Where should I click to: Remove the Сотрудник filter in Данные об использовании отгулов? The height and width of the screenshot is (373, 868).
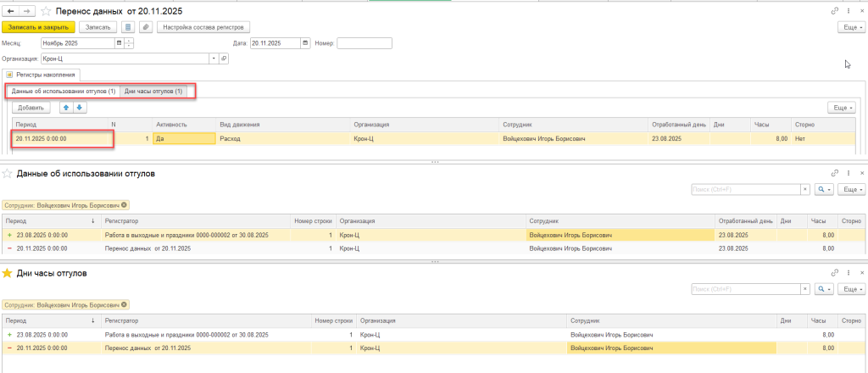125,205
